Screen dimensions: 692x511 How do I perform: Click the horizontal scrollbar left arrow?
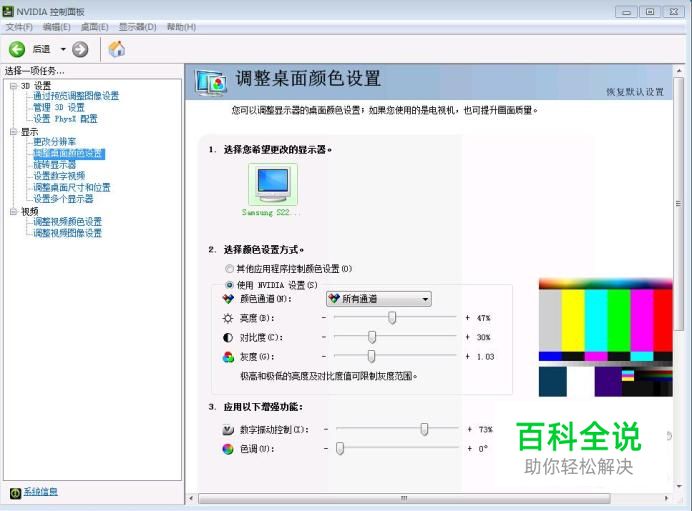(x=192, y=499)
